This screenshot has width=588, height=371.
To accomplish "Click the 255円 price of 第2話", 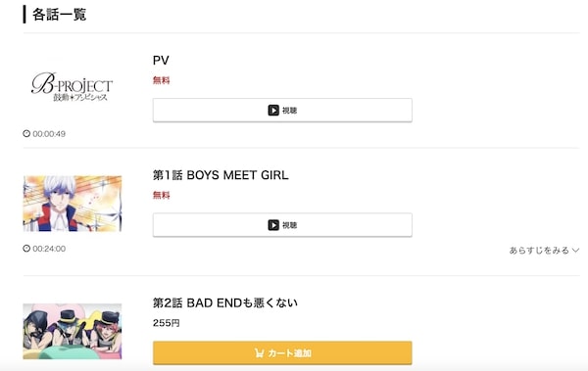I will (x=167, y=323).
